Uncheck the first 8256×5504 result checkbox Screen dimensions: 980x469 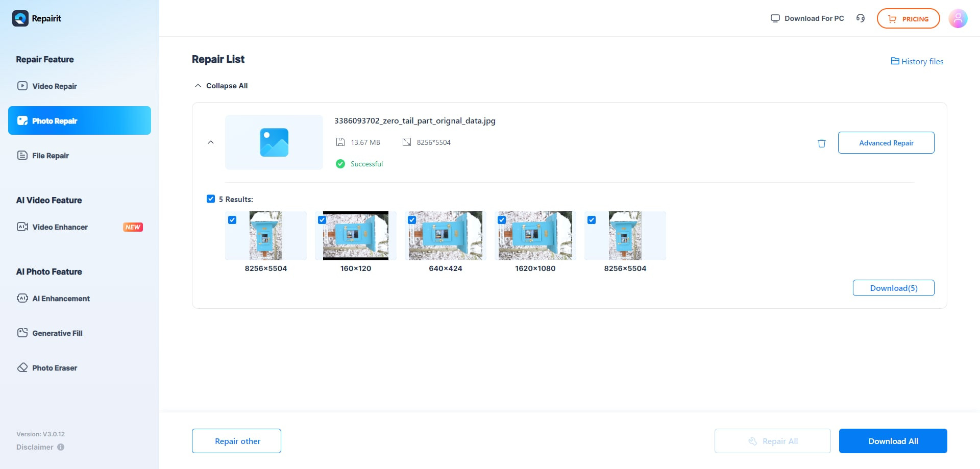(x=232, y=220)
